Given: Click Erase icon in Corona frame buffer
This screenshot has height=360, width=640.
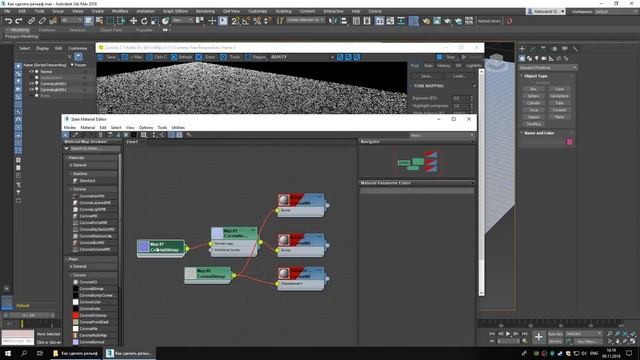Looking at the screenshot, I should point(199,57).
